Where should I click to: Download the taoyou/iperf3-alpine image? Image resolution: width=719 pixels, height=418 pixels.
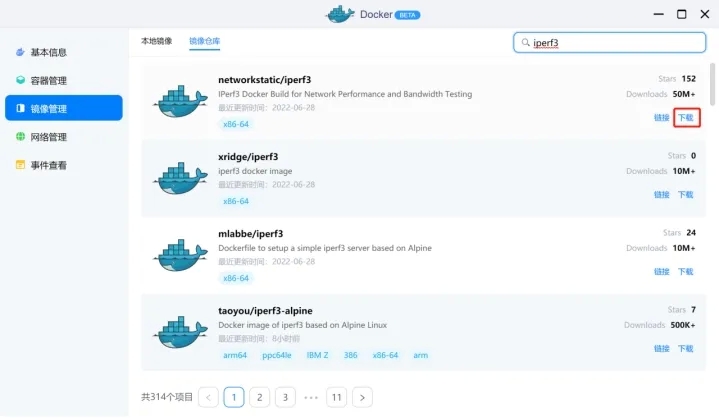click(686, 349)
